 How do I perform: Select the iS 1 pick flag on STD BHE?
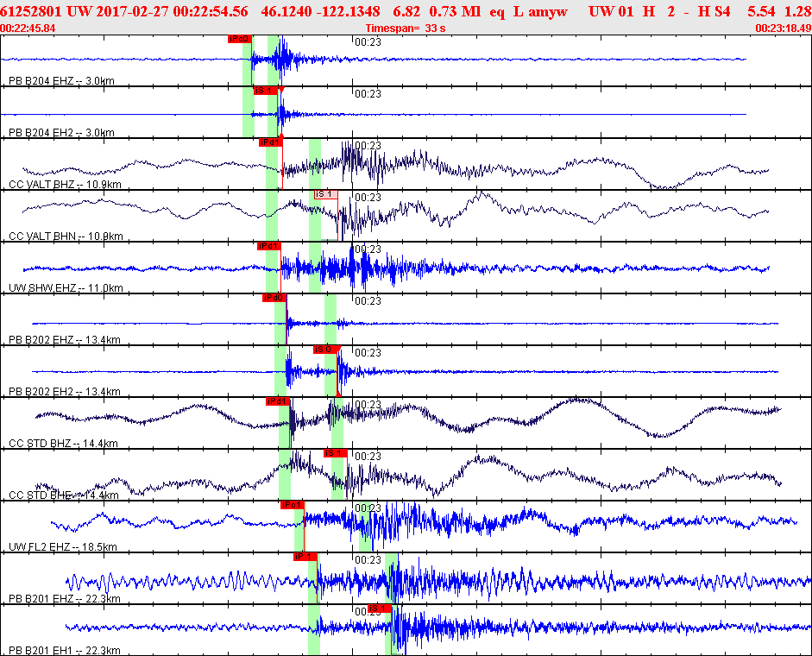point(335,453)
